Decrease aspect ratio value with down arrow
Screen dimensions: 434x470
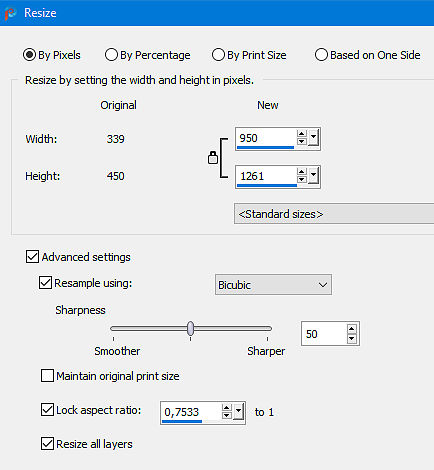tap(227, 415)
